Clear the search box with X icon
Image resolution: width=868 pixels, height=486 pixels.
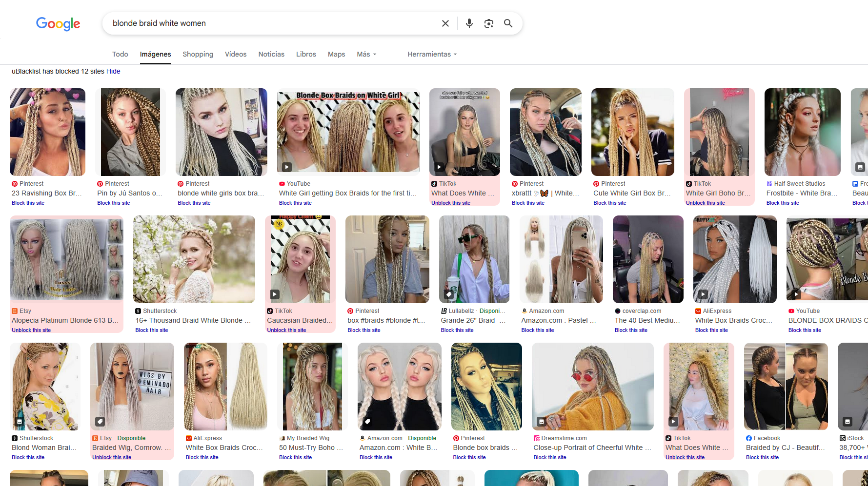coord(445,23)
